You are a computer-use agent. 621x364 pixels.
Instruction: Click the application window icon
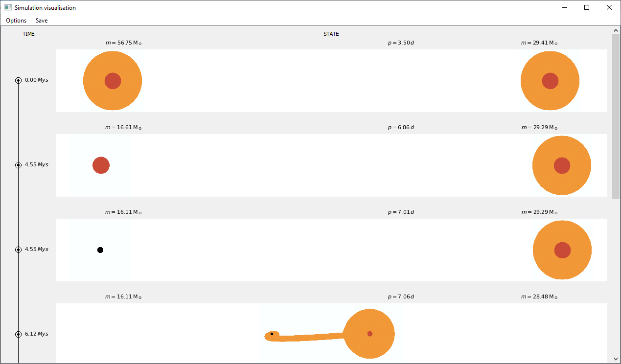point(8,8)
